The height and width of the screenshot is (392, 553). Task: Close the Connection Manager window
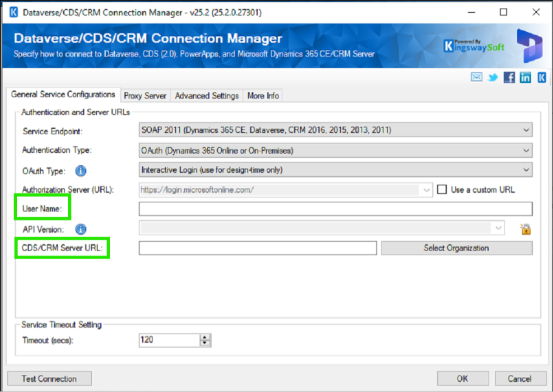(x=536, y=12)
